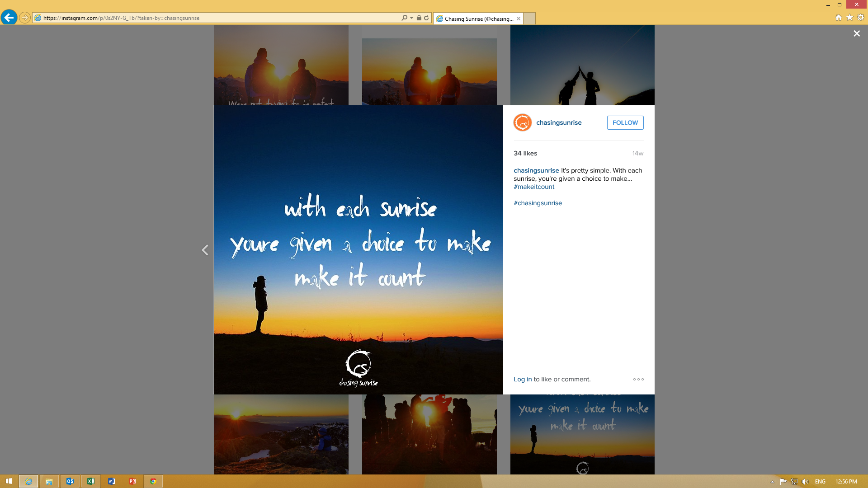Open a new blank browser tab
The height and width of the screenshot is (488, 868).
point(529,19)
